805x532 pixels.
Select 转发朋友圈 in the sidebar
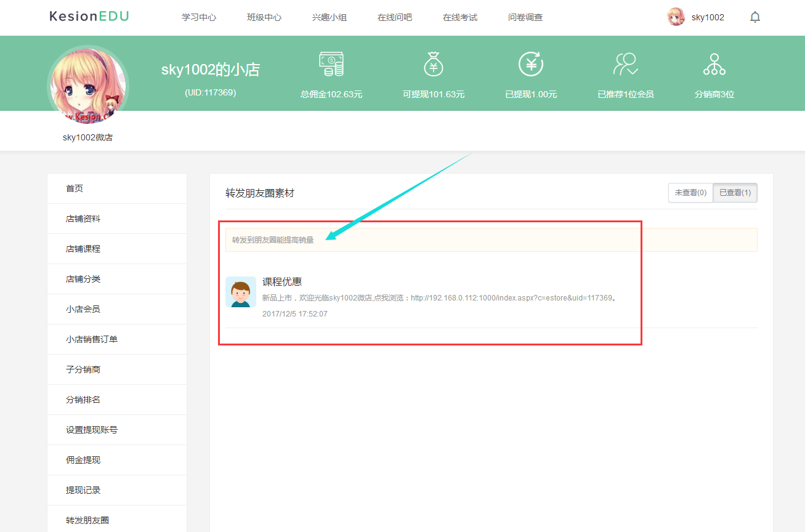[87, 520]
